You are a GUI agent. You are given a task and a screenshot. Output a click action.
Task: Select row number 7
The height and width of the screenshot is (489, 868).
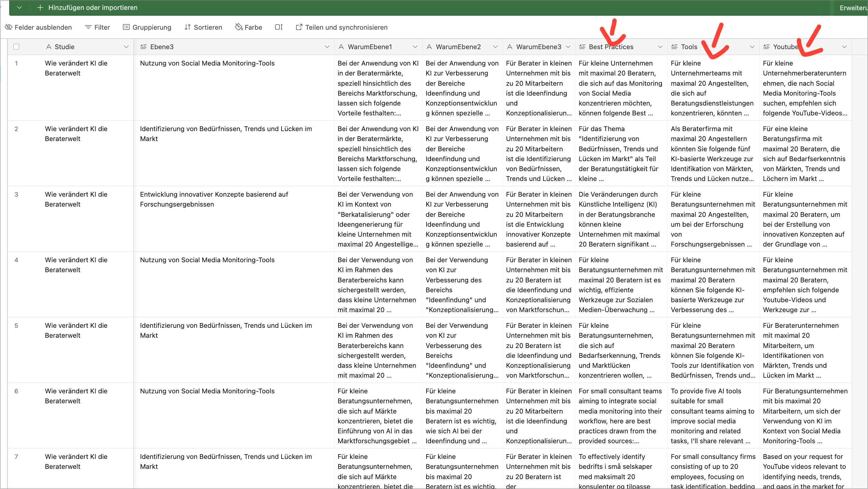pyautogui.click(x=16, y=457)
